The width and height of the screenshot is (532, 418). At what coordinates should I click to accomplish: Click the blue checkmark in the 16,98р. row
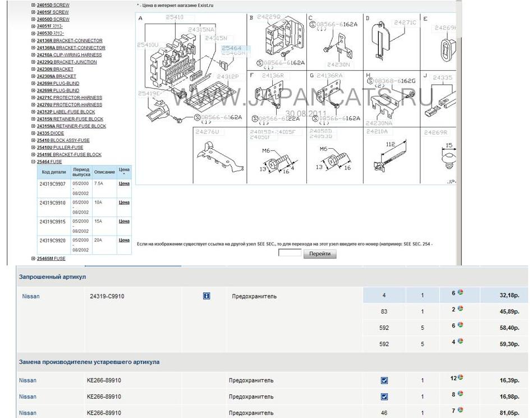384,397
